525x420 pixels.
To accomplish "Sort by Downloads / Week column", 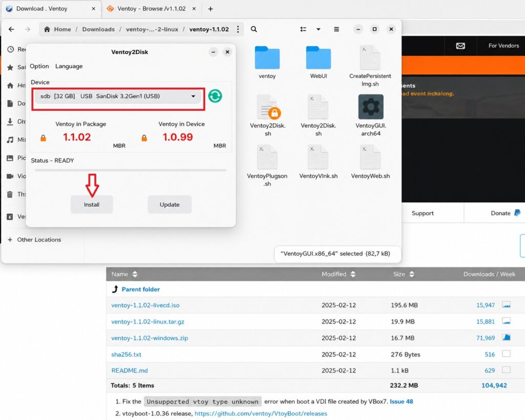I will [489, 274].
